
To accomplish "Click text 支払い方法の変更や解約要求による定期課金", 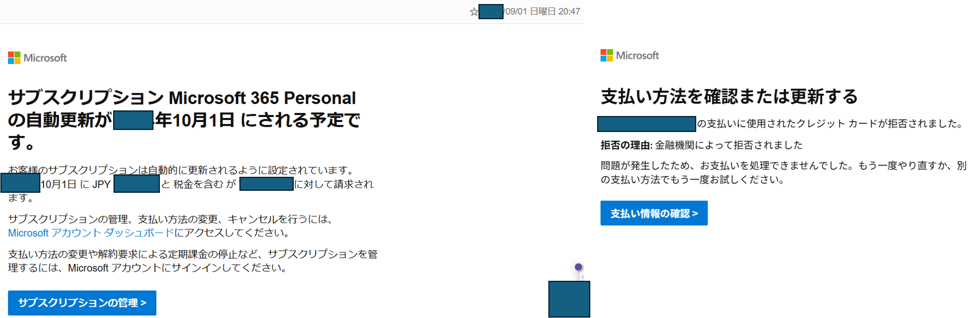I will click(193, 261).
